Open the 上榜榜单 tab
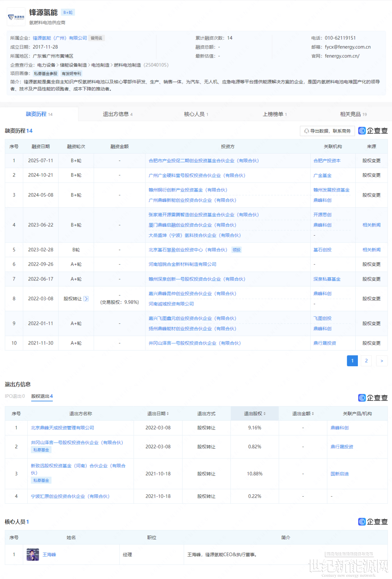This screenshot has height=579, width=392. (275, 114)
